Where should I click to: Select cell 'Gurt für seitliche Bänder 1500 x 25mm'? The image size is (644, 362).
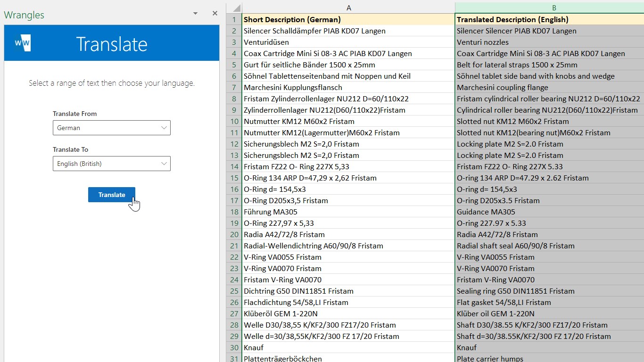349,65
